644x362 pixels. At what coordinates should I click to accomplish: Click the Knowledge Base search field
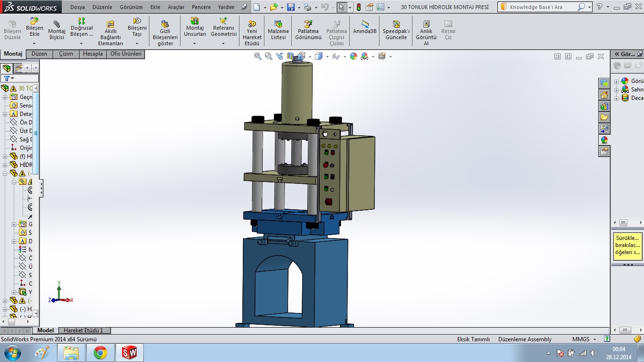542,7
